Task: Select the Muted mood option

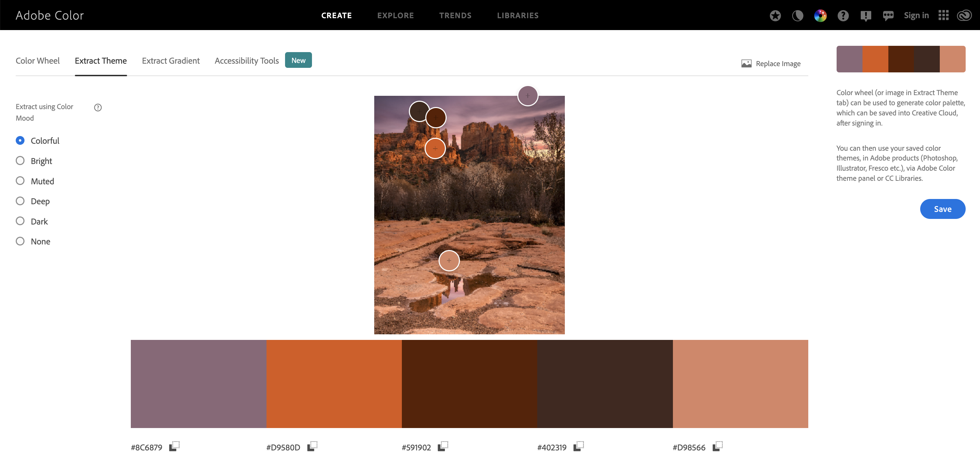Action: point(20,181)
